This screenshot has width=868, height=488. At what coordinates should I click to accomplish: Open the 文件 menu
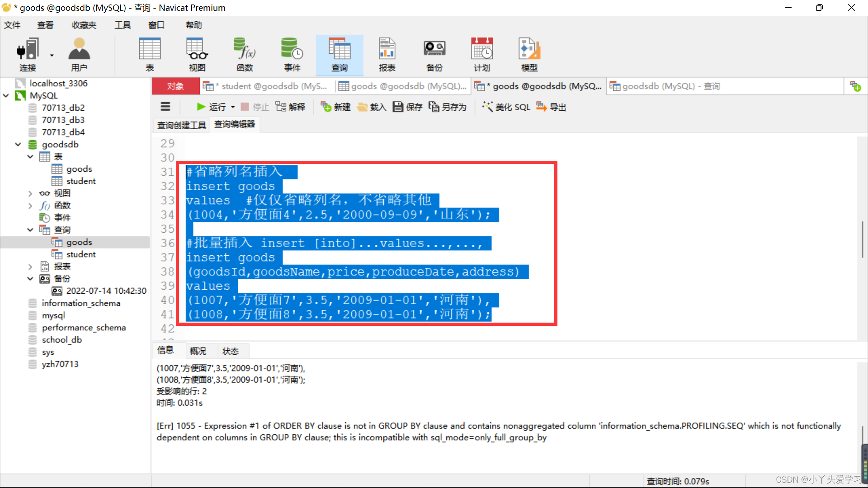12,25
